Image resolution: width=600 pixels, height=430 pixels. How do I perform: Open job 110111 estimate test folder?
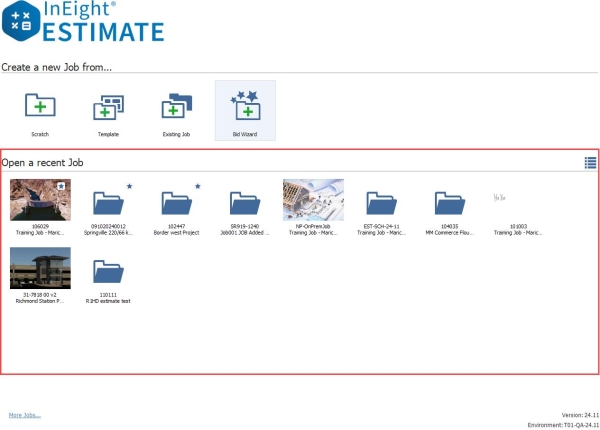(108, 272)
